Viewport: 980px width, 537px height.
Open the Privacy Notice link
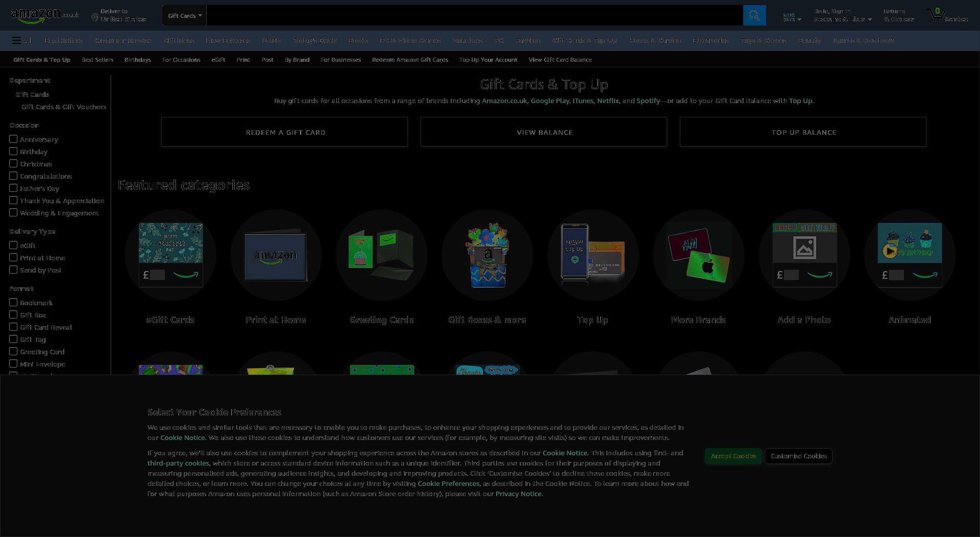tap(518, 494)
